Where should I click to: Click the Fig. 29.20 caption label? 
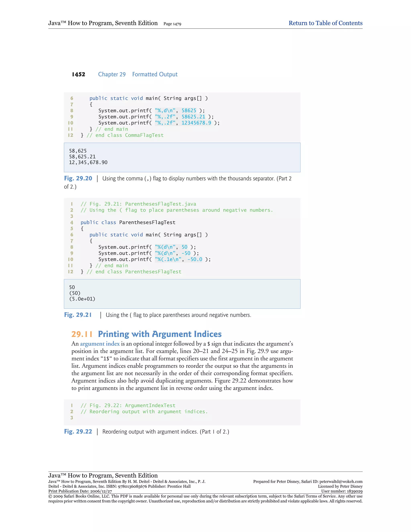78,178
